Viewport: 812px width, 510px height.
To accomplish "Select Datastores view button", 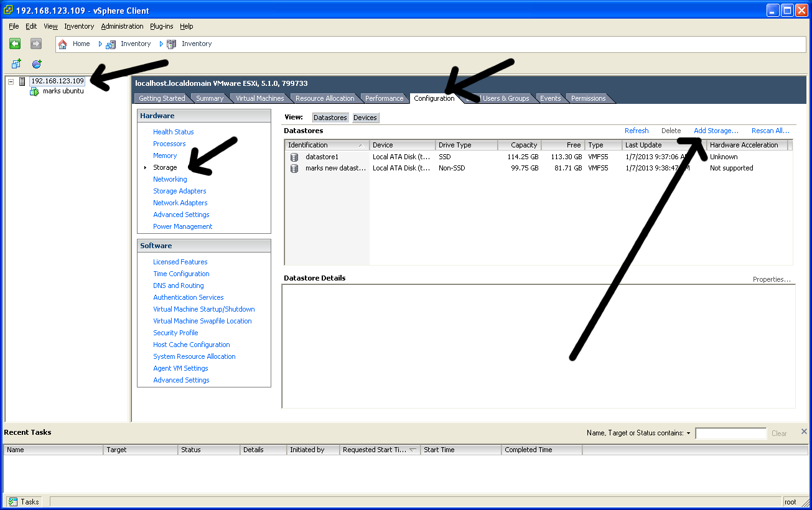I will (x=330, y=118).
